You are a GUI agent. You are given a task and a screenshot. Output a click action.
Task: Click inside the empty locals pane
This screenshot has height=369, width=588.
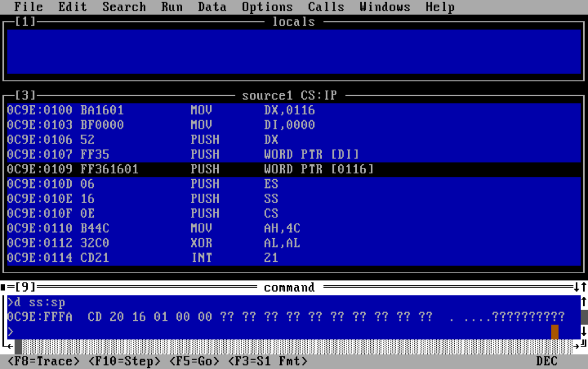tap(294, 52)
